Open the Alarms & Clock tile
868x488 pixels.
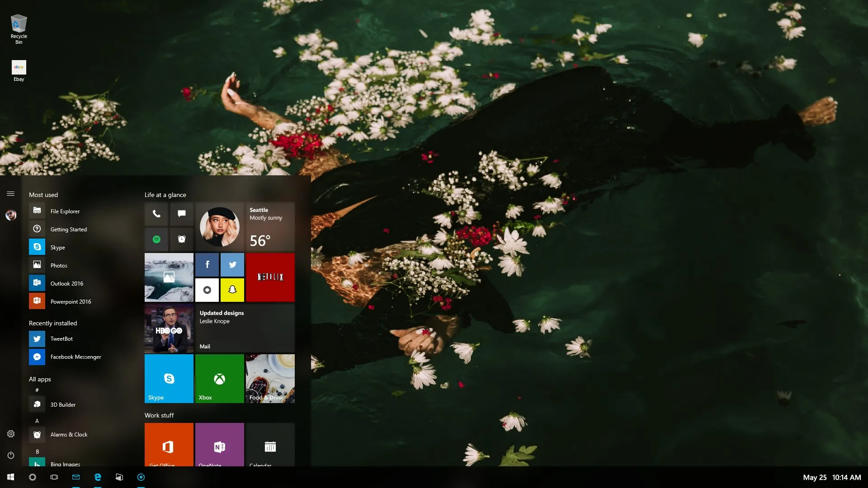(x=182, y=239)
